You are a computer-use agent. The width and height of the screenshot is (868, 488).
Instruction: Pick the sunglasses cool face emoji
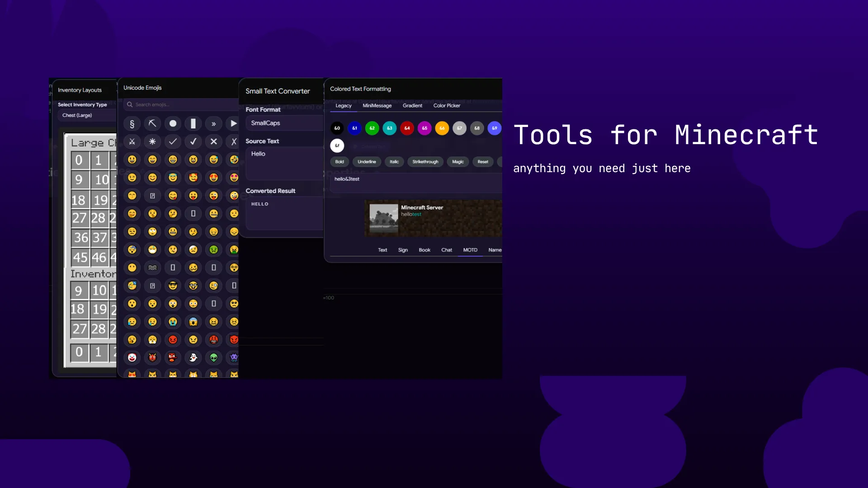click(x=173, y=286)
